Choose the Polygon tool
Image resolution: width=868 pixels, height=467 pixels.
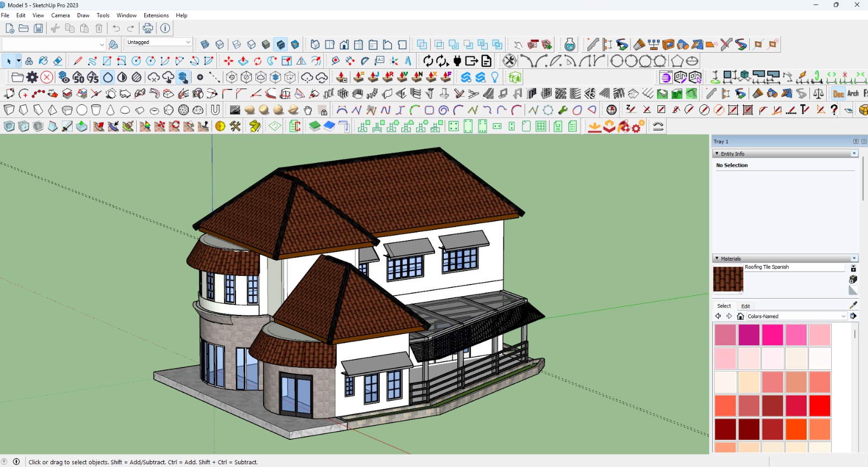click(151, 61)
